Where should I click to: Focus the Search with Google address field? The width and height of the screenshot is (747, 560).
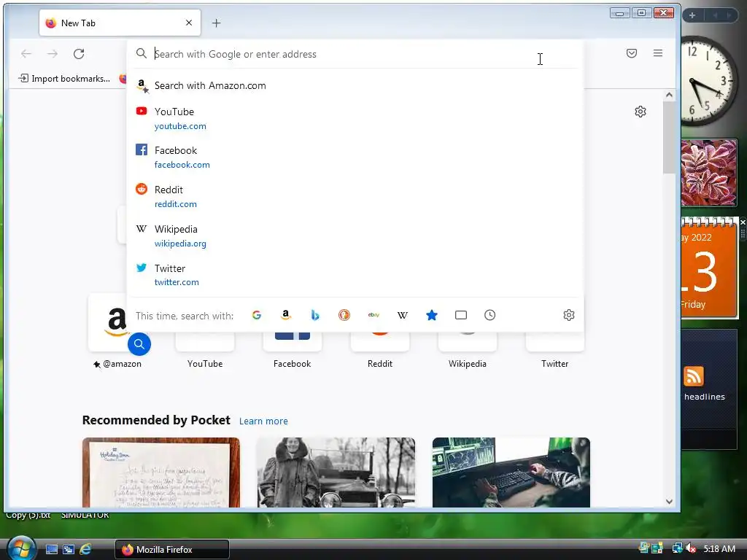[x=355, y=54]
